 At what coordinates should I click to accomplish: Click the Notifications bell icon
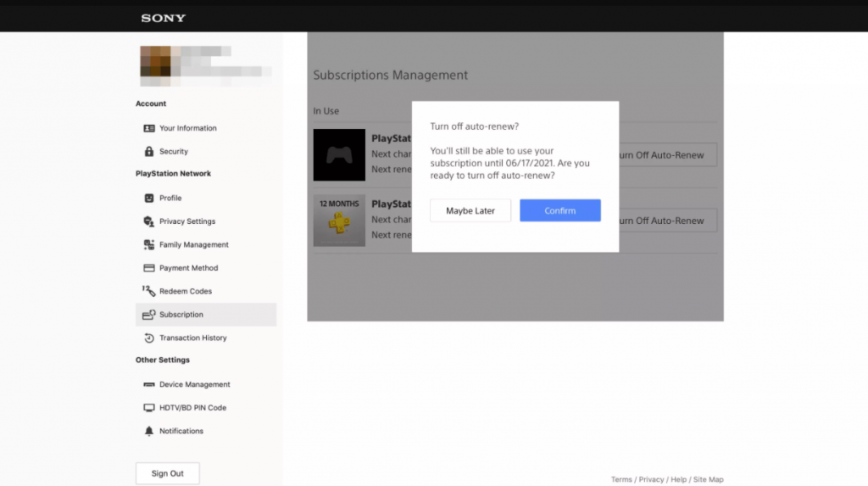click(x=149, y=431)
